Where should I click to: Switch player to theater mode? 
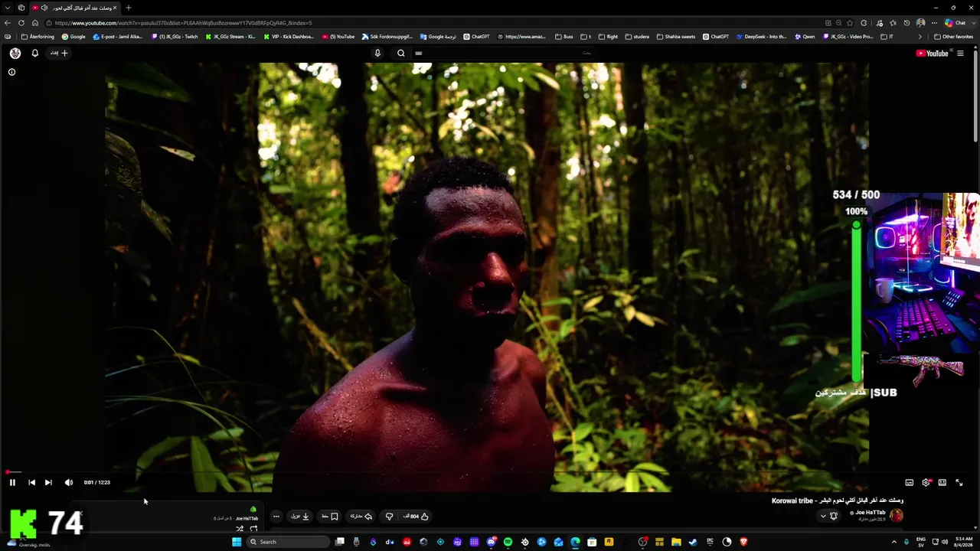(942, 482)
